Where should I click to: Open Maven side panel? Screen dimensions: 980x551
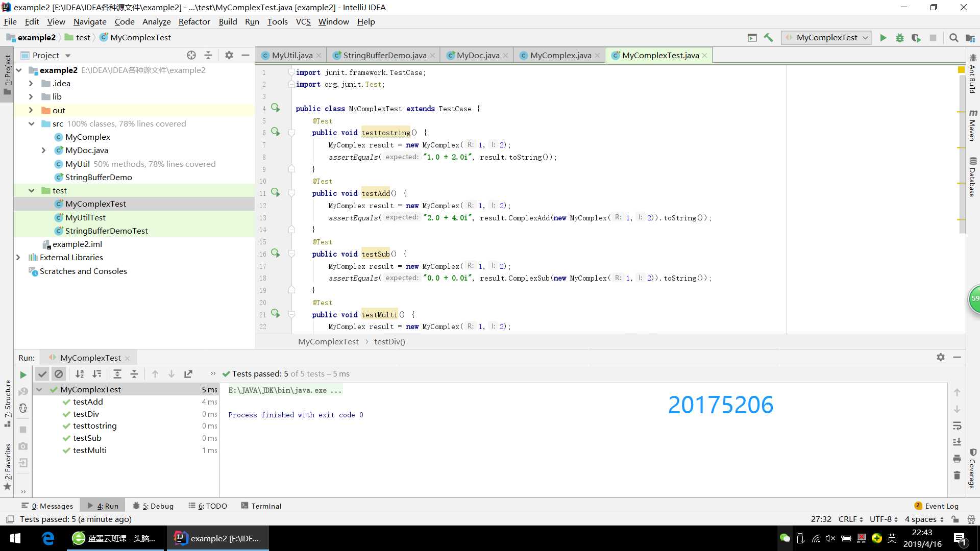point(972,125)
